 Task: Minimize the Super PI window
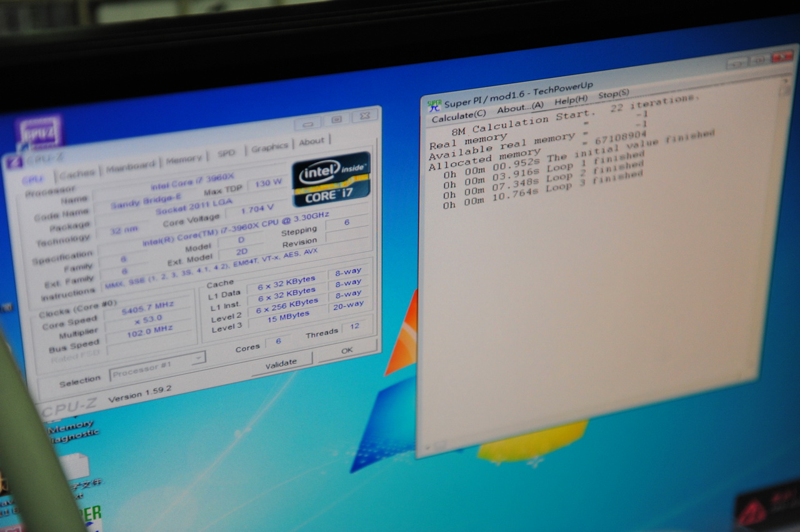pyautogui.click(x=737, y=62)
